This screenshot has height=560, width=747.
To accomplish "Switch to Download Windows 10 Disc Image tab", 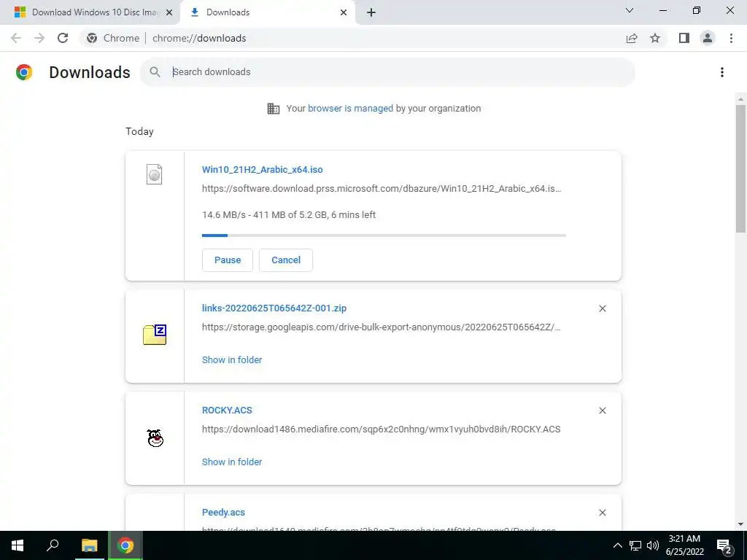I will pos(90,12).
